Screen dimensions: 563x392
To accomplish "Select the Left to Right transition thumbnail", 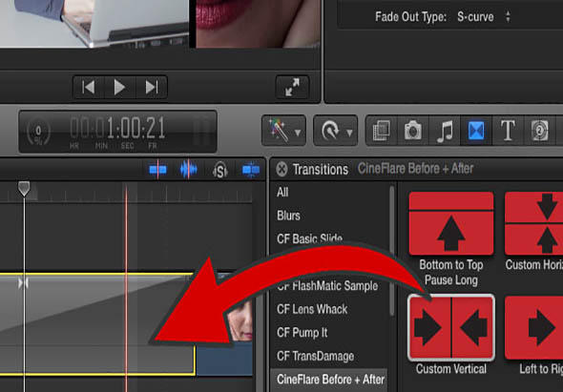I will point(534,327).
